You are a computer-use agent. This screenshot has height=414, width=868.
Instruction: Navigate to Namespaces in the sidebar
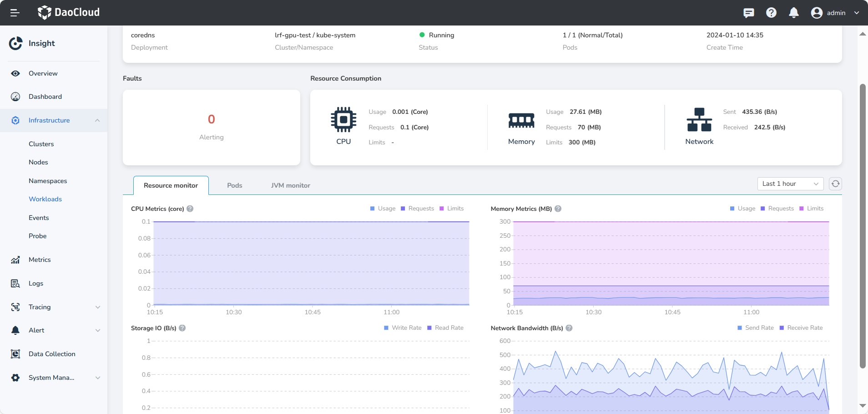click(x=48, y=181)
